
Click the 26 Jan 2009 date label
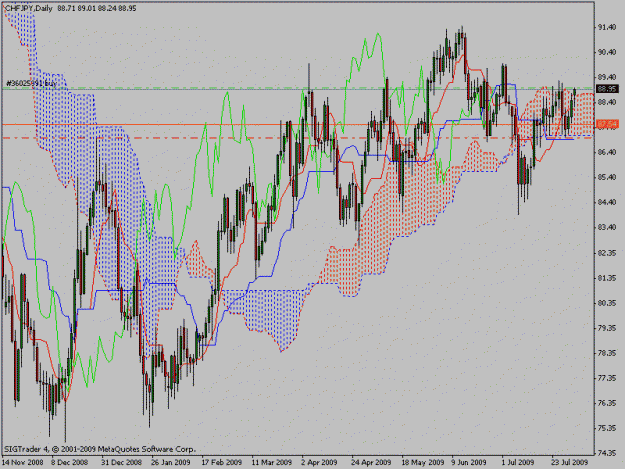(171, 463)
